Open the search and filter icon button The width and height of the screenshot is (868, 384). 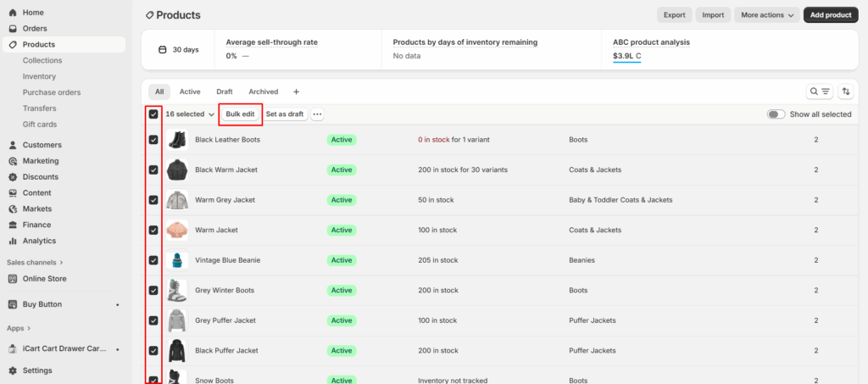click(x=819, y=92)
